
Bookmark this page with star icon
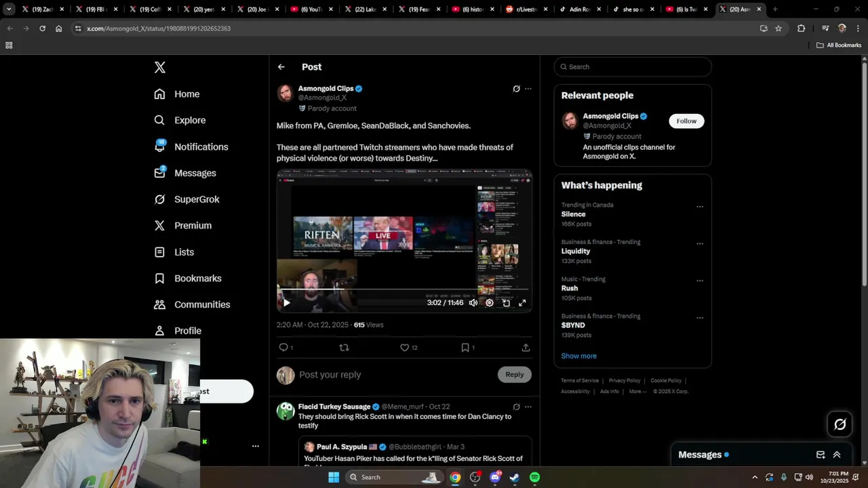(778, 28)
